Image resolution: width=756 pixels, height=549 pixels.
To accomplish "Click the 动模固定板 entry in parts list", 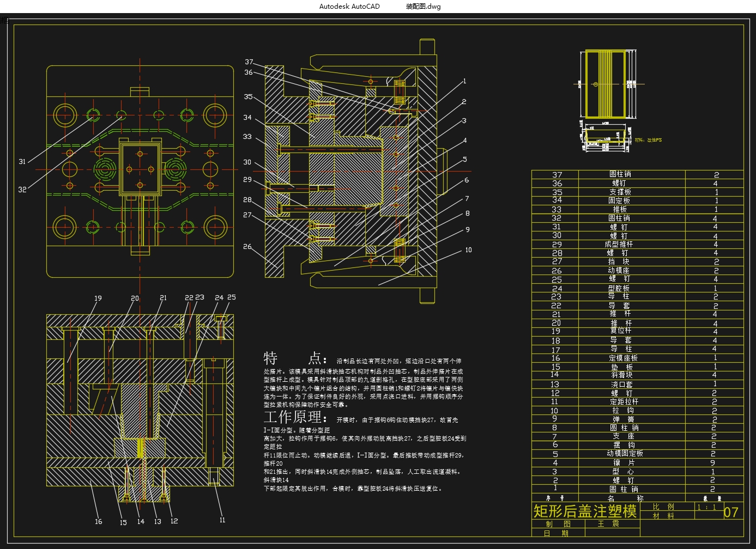I will 625,453.
